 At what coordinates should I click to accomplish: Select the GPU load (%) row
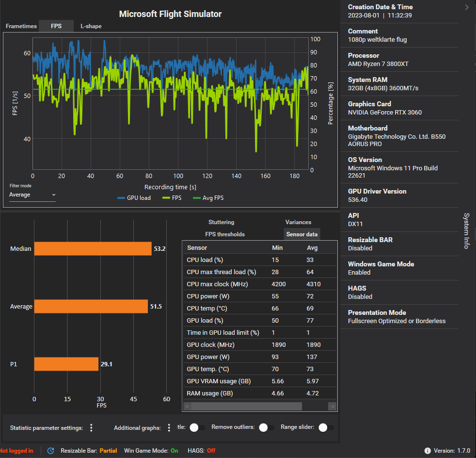tap(260, 321)
